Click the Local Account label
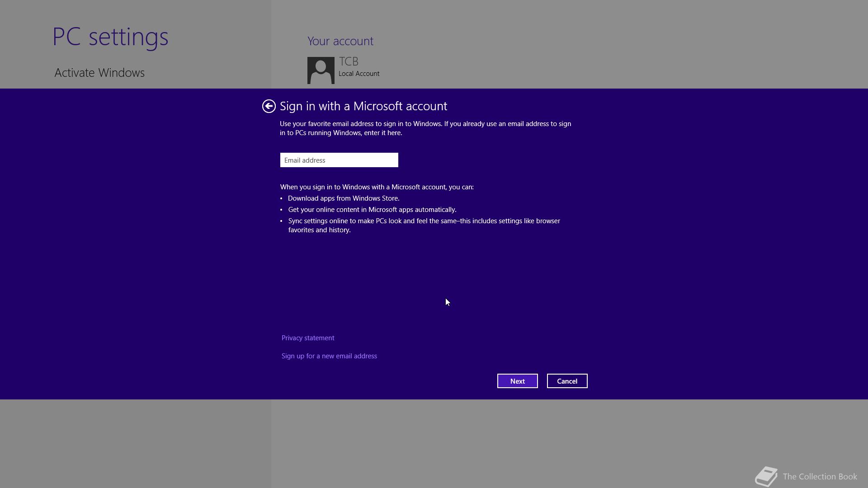The image size is (868, 488). pos(359,74)
